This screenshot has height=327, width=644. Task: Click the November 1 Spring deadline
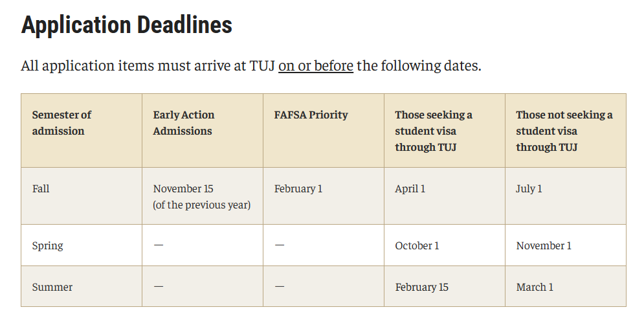pyautogui.click(x=544, y=246)
